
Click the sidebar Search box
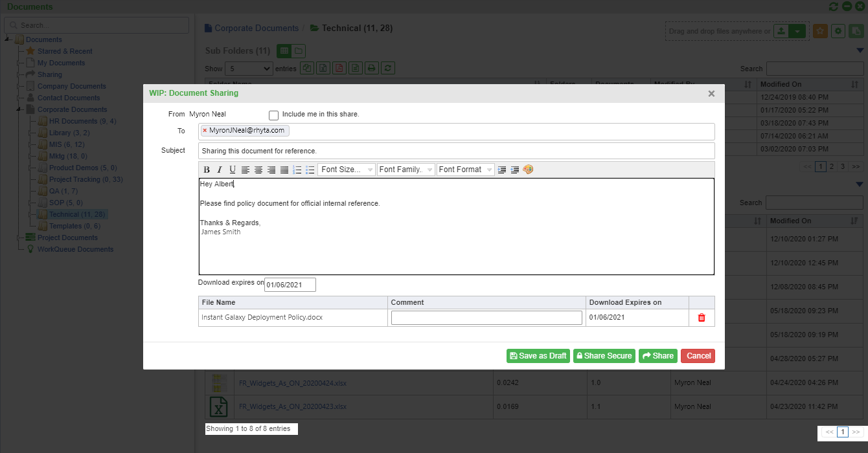pyautogui.click(x=97, y=25)
